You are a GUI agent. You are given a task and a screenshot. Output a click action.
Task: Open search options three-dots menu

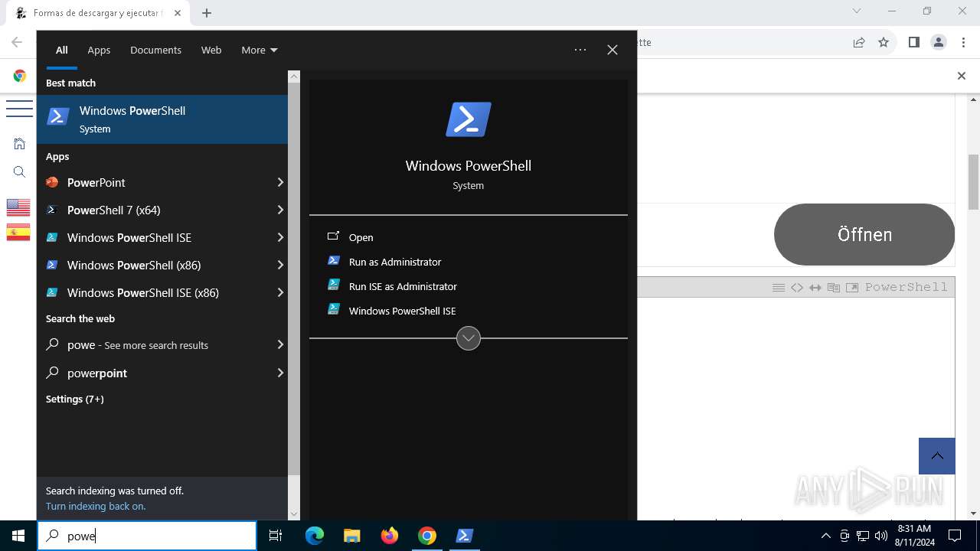pyautogui.click(x=580, y=50)
